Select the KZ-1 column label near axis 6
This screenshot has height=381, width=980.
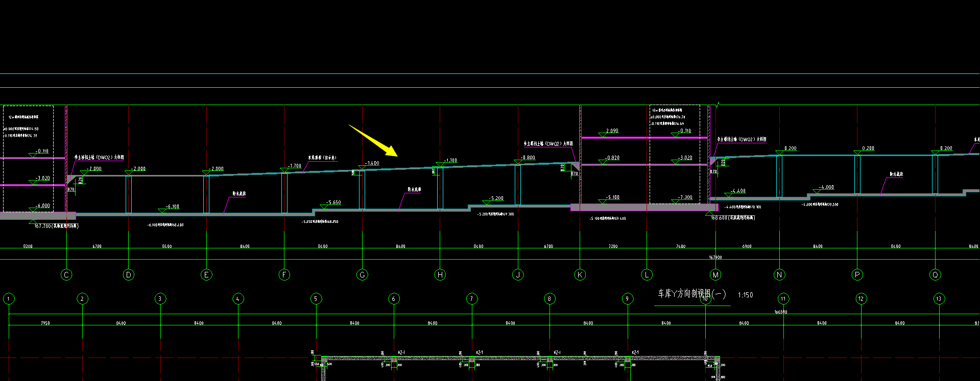[401, 352]
